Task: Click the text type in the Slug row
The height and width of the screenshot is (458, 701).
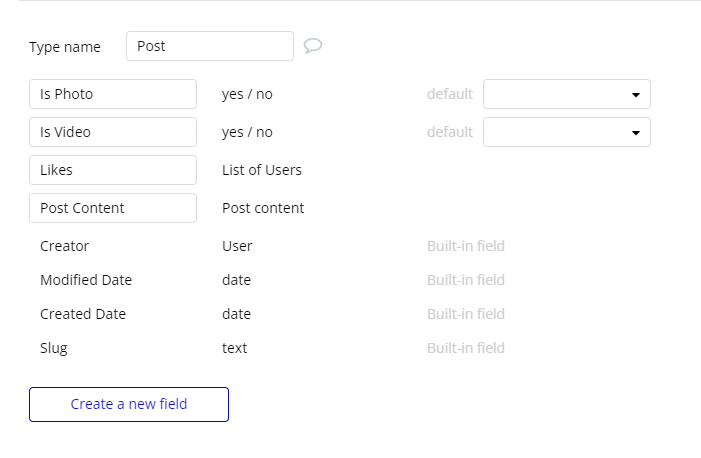Action: coord(235,348)
